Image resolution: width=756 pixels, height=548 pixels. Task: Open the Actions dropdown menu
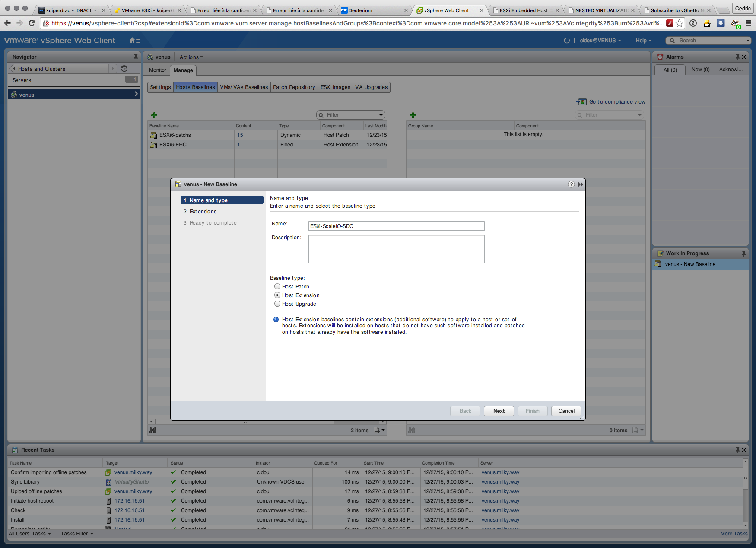(191, 57)
